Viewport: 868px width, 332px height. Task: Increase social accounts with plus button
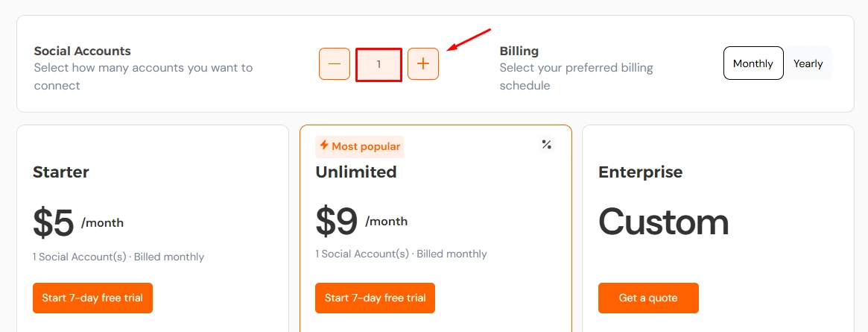(x=423, y=63)
